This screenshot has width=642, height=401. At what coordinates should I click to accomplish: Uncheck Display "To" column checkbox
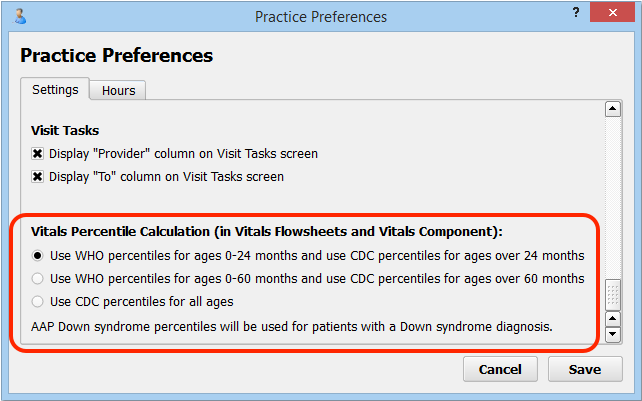point(37,177)
